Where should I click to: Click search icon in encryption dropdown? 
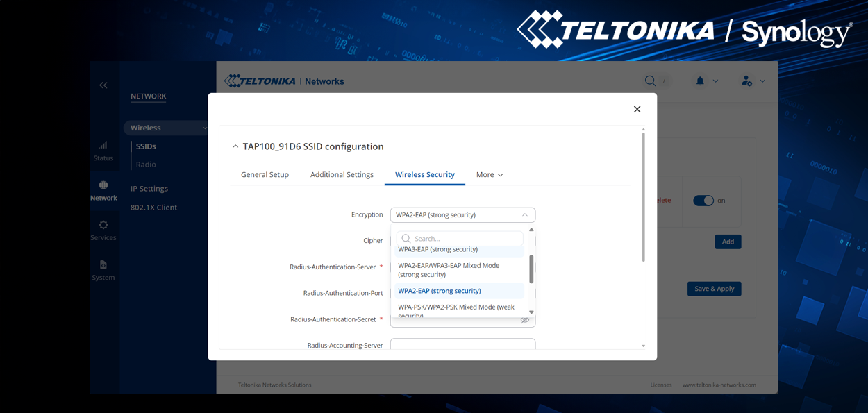pos(406,239)
